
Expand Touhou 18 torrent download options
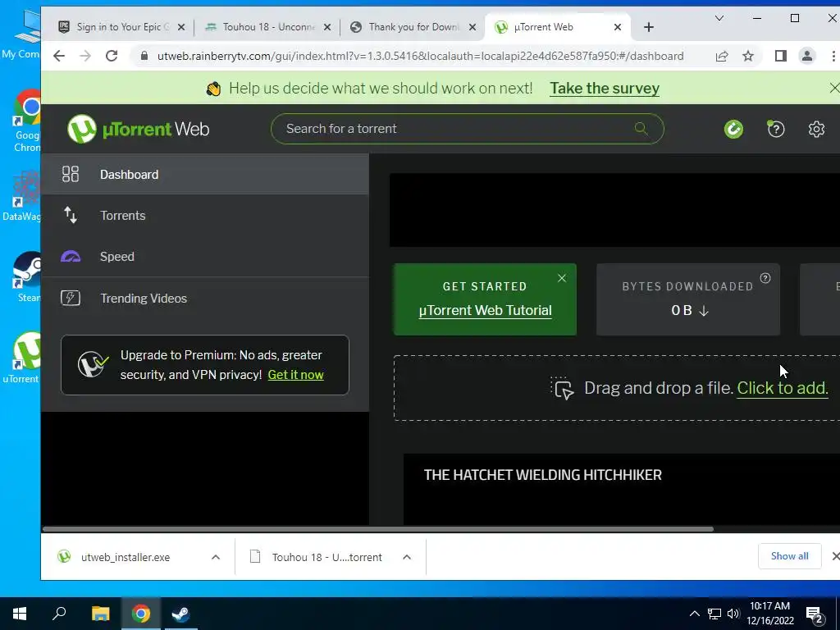coord(407,557)
